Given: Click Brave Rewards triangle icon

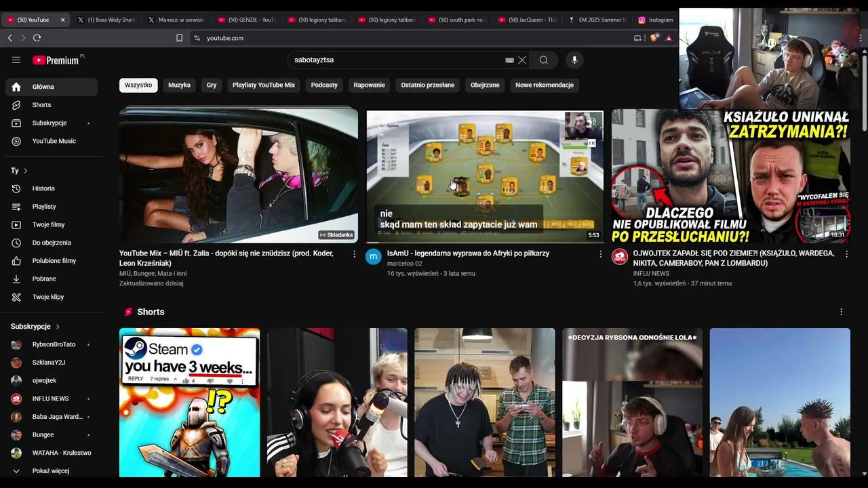Looking at the screenshot, I should tap(669, 38).
